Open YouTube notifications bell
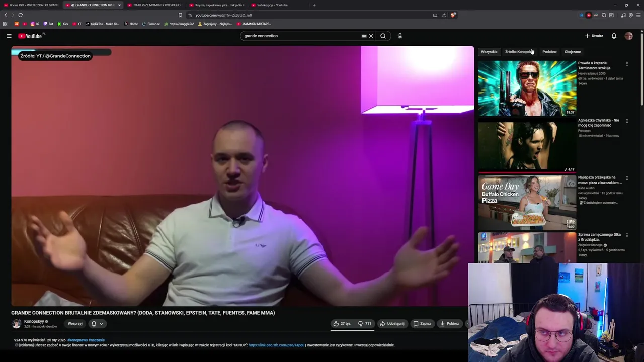This screenshot has height=362, width=644. click(614, 36)
